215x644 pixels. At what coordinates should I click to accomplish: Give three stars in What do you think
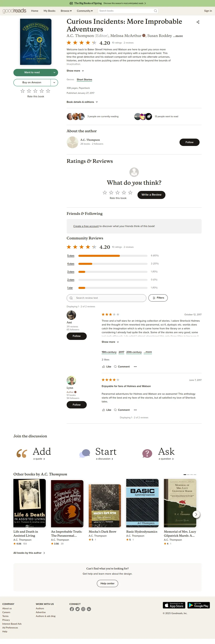pyautogui.click(x=118, y=192)
